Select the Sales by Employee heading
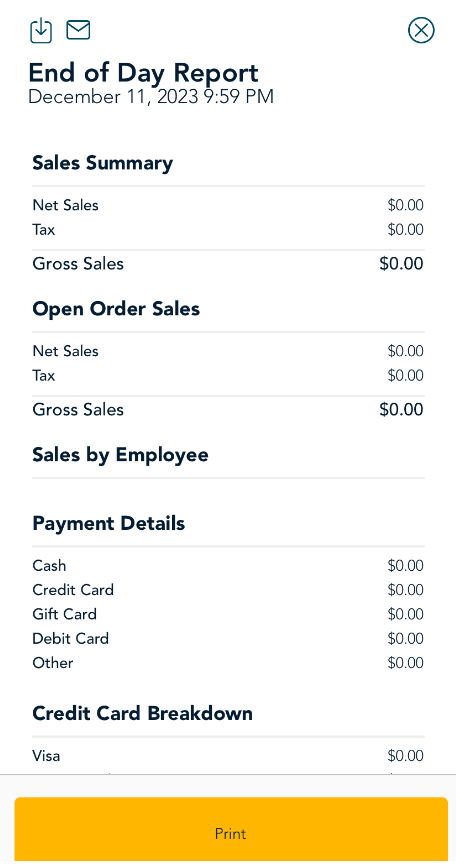Screen dimensions: 456x867 coord(120,455)
